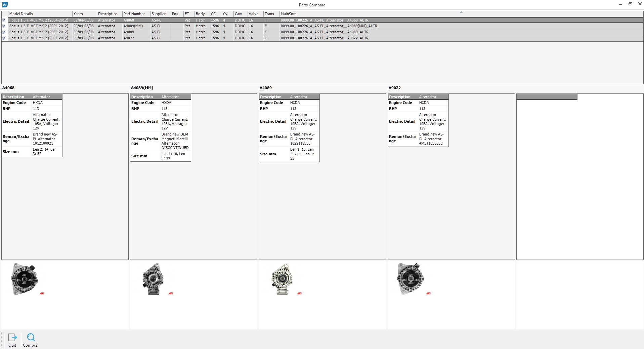Sort list by Part Number column

click(134, 14)
